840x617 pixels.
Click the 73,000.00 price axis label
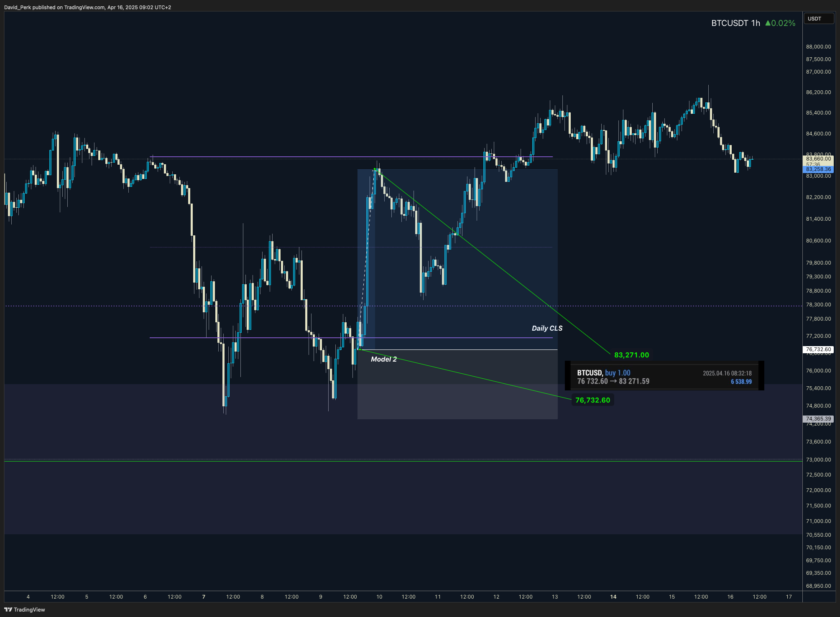coord(818,460)
